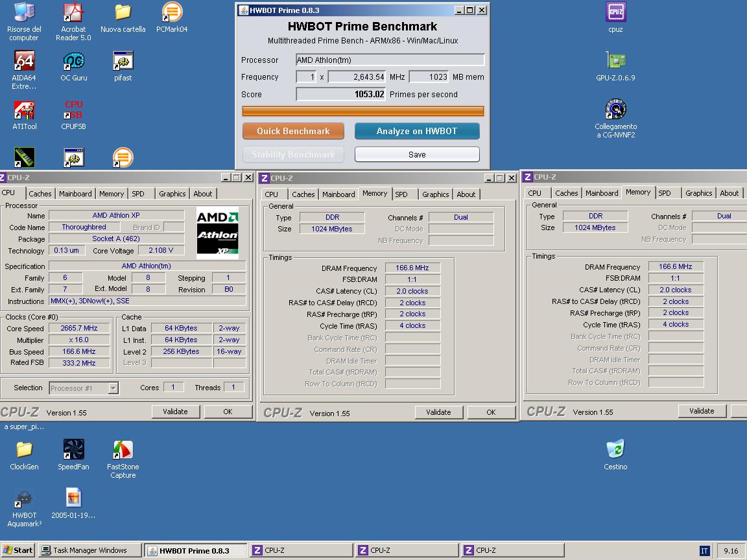Switch to Task Manager Windows taskbar item

tap(89, 550)
